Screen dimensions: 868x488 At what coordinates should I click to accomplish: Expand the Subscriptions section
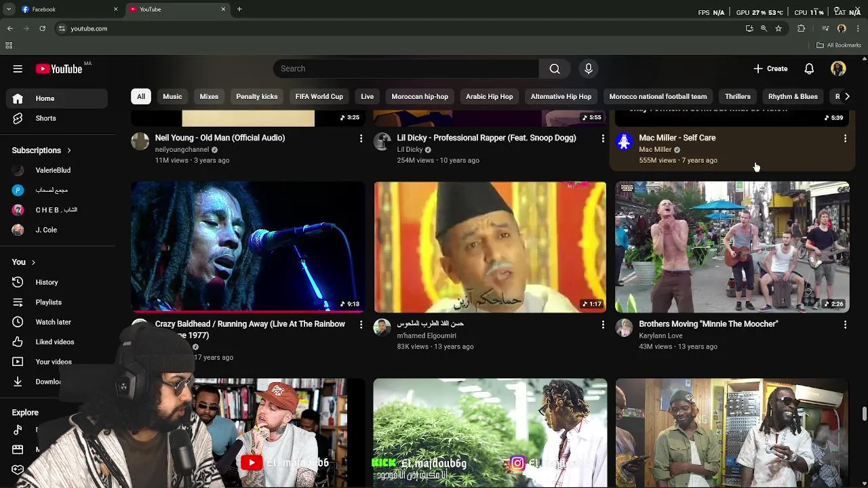pos(41,150)
